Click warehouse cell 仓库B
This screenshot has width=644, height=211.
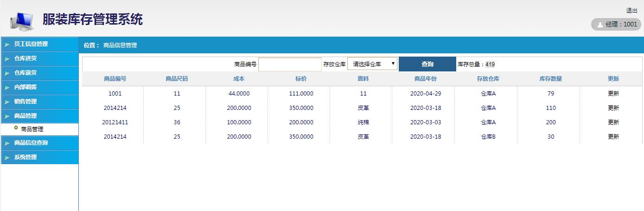(x=488, y=137)
